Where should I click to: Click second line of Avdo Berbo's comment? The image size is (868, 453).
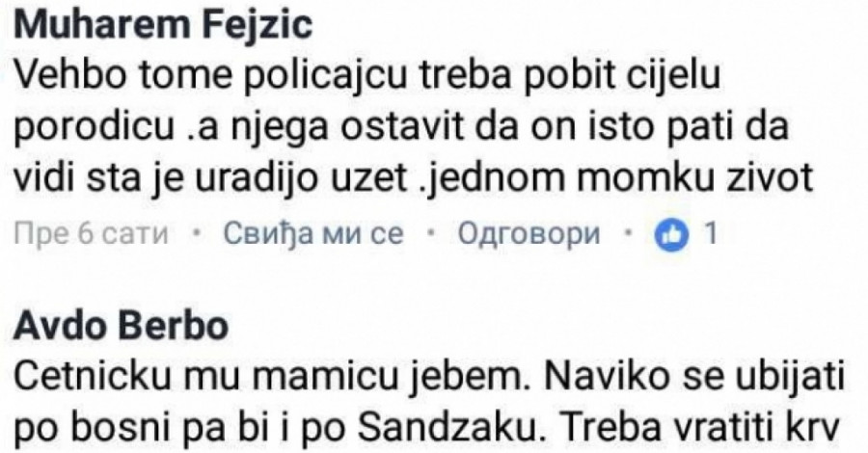click(424, 424)
